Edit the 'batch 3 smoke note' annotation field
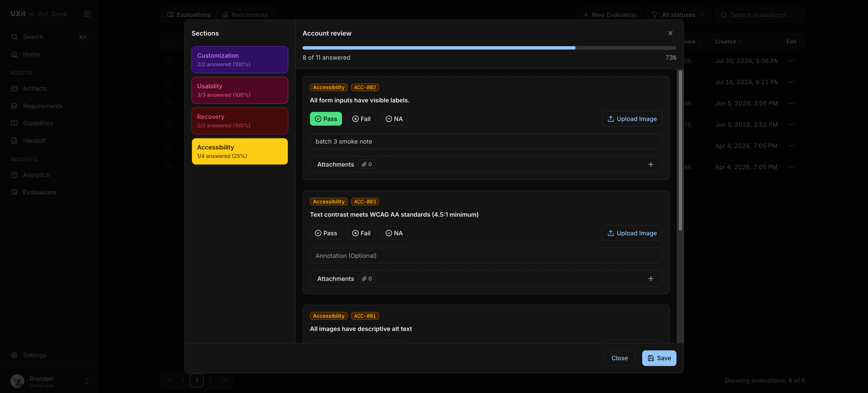The height and width of the screenshot is (393, 868). (486, 141)
